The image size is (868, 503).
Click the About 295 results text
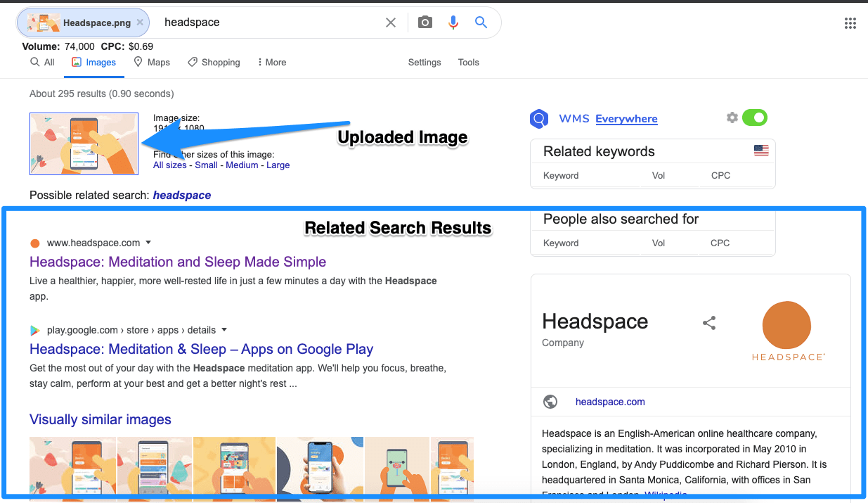tap(102, 94)
